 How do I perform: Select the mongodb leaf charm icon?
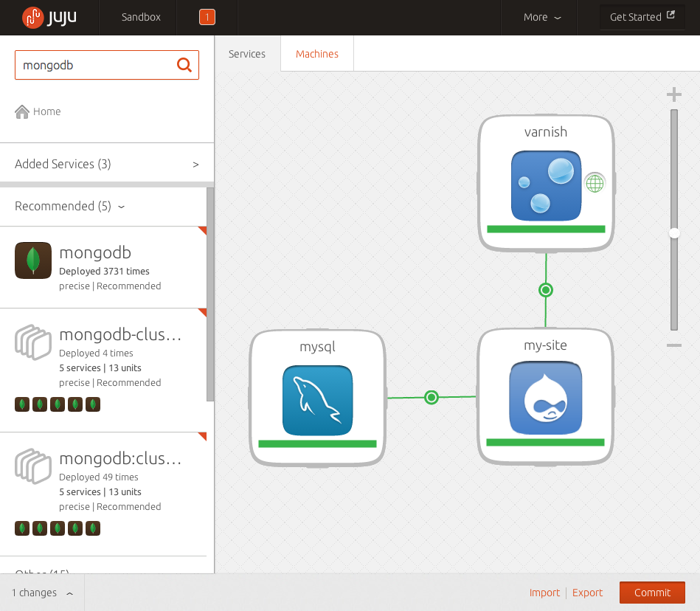[33, 260]
